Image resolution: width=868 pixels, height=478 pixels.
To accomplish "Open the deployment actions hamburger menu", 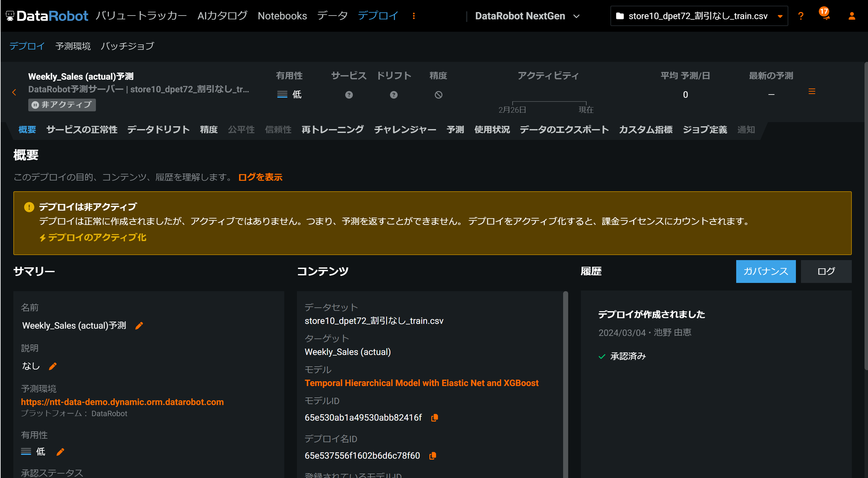I will (x=812, y=92).
